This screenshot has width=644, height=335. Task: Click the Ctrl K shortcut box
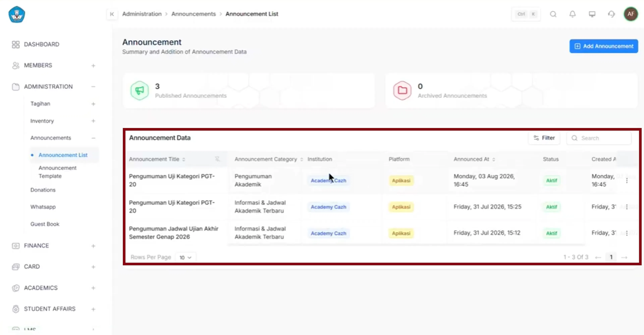click(526, 14)
